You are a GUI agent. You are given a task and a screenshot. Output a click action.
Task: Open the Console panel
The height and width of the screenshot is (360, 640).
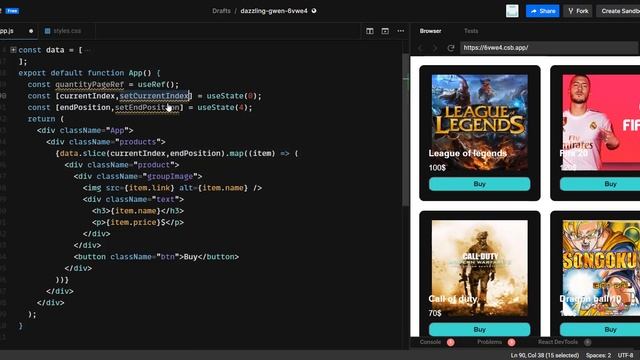(x=430, y=342)
